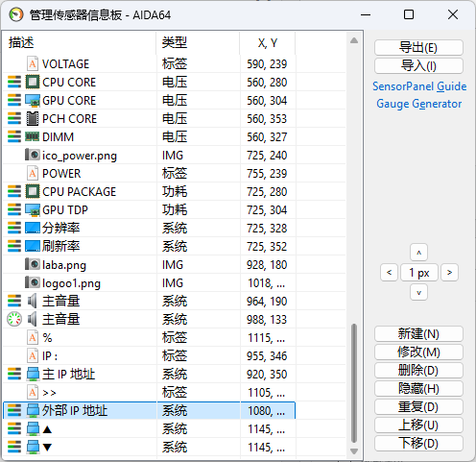Select the laba.png row name
Screen dimensions: 476x462
(x=64, y=265)
